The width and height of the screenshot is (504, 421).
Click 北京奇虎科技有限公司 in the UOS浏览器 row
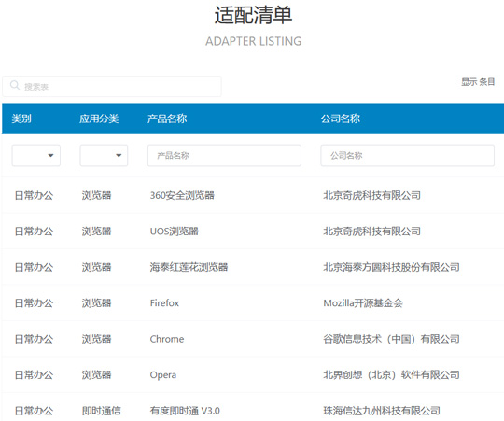[371, 232]
